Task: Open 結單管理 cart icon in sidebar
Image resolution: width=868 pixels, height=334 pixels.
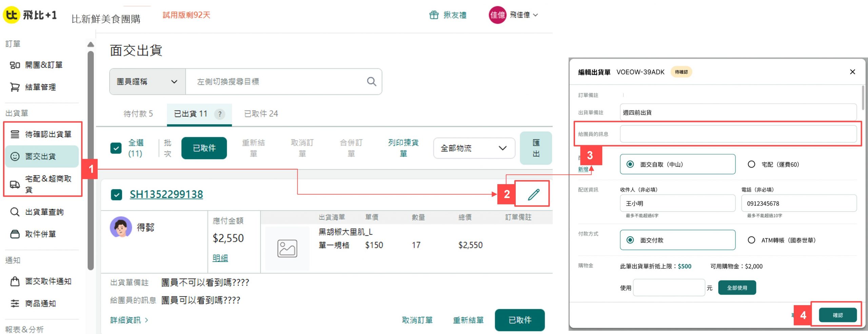Action: pyautogui.click(x=15, y=87)
